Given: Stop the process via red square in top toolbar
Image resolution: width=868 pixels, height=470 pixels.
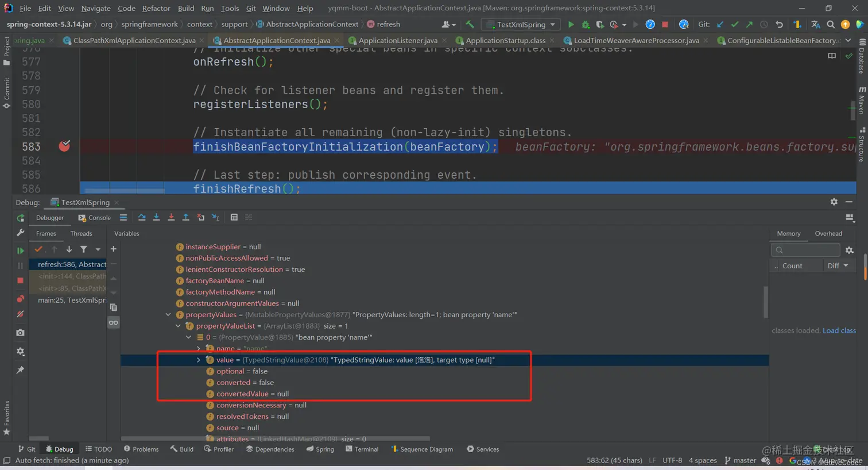Looking at the screenshot, I should click(665, 24).
